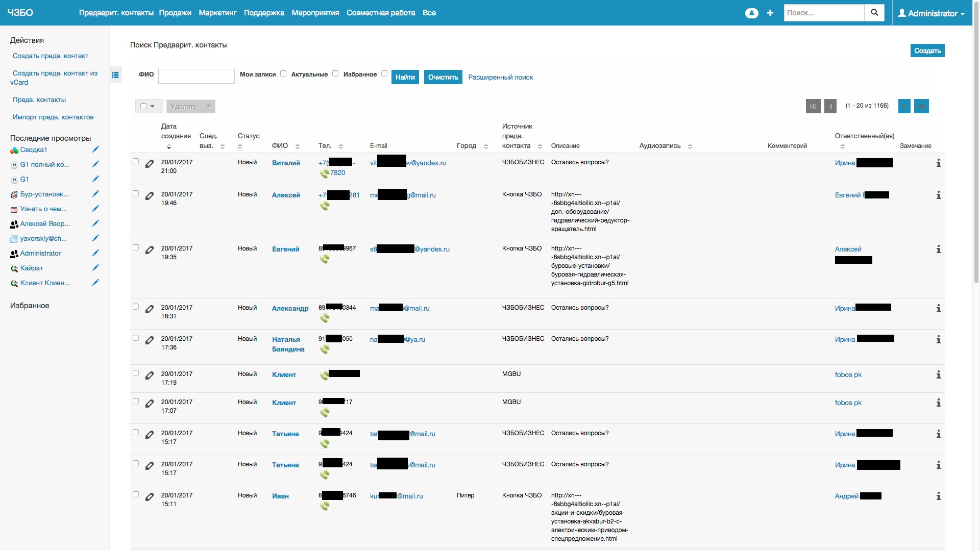Go to the next page of results

click(904, 106)
